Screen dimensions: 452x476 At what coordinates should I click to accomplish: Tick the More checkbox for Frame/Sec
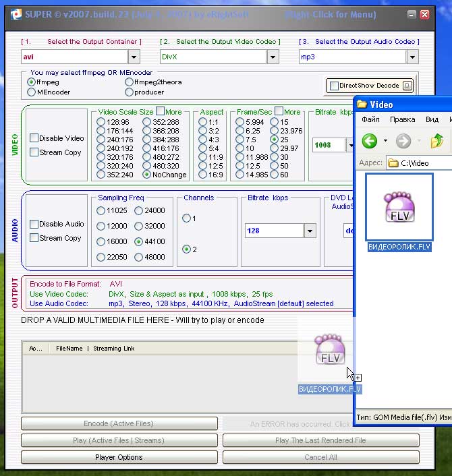click(279, 111)
